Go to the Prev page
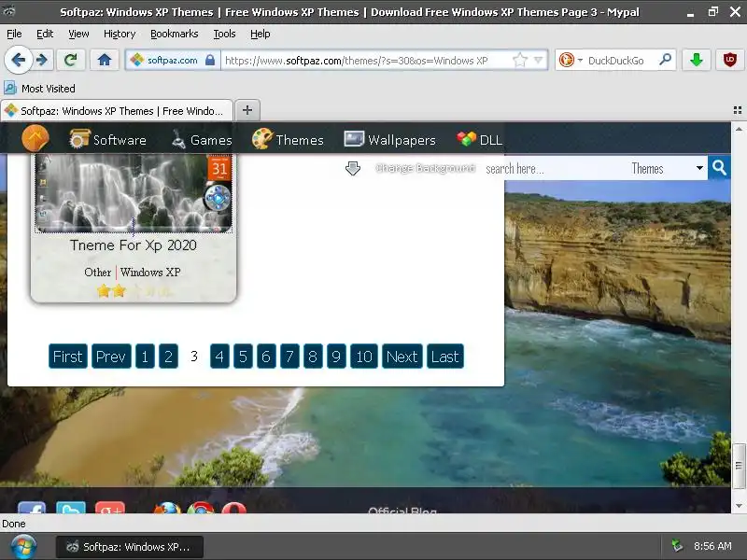747x560 pixels. (x=111, y=357)
